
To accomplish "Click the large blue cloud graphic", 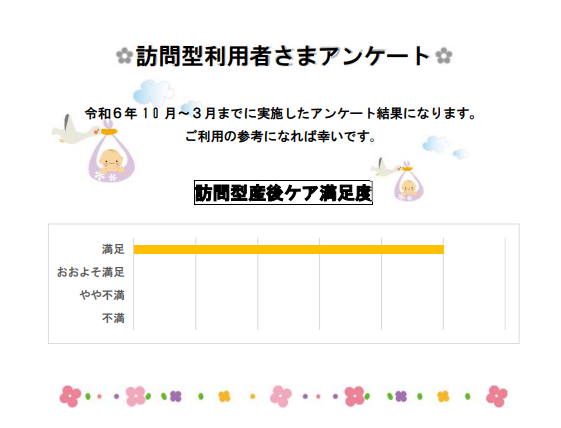I will [x=153, y=93].
